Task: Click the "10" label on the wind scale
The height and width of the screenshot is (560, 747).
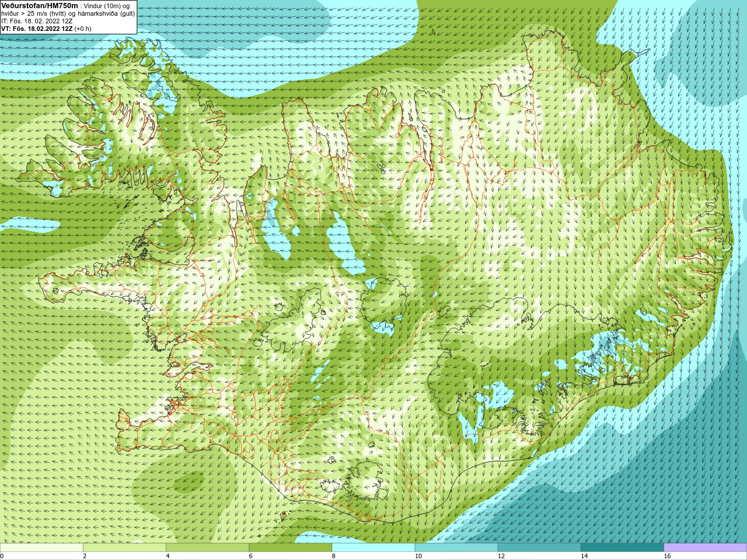Action: coord(418,556)
